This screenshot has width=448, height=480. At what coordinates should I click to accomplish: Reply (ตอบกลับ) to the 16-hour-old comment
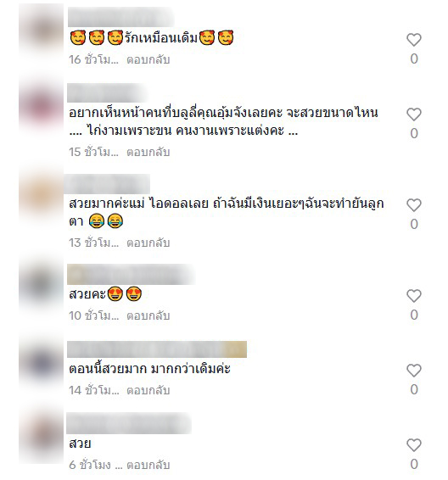coord(148,59)
